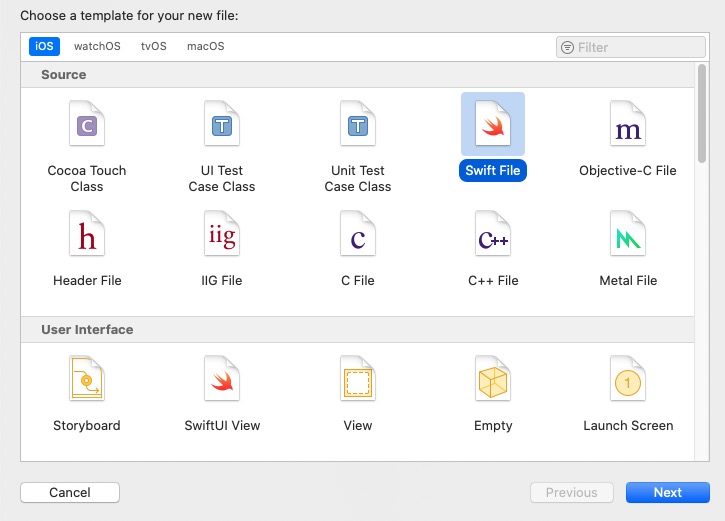Viewport: 725px width, 521px height.
Task: Switch to the iOS platform tab
Action: coord(44,46)
